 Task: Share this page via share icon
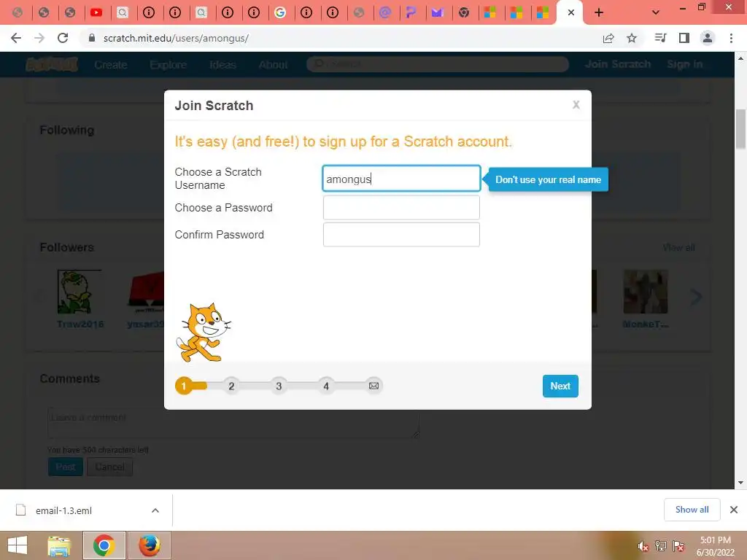click(x=608, y=38)
